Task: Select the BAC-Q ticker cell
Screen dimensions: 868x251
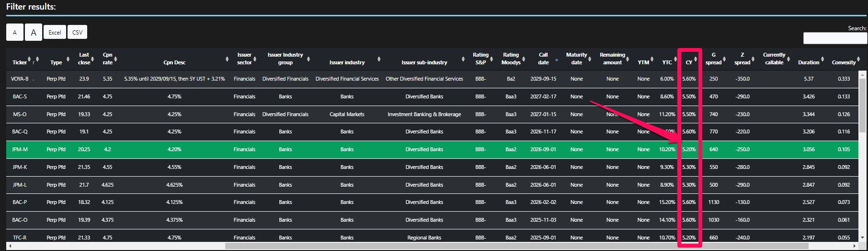Action: coord(20,131)
